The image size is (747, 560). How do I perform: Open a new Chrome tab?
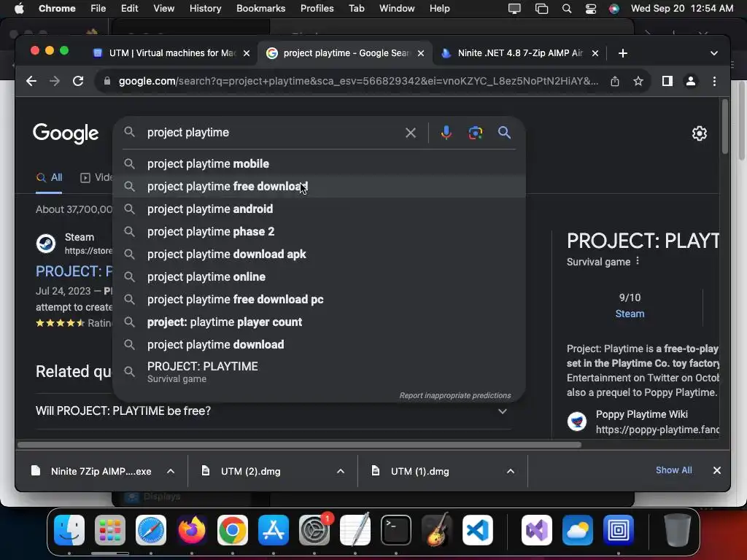pos(623,53)
